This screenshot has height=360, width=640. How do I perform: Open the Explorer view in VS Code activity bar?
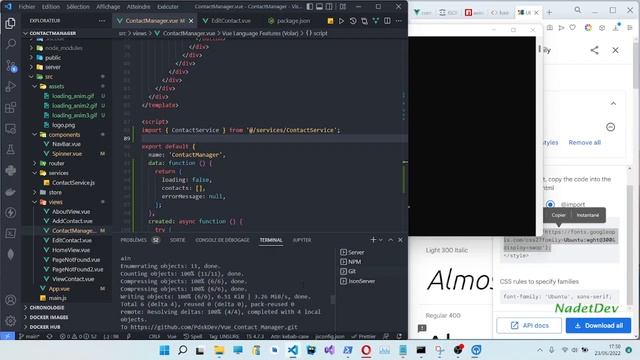click(11, 23)
